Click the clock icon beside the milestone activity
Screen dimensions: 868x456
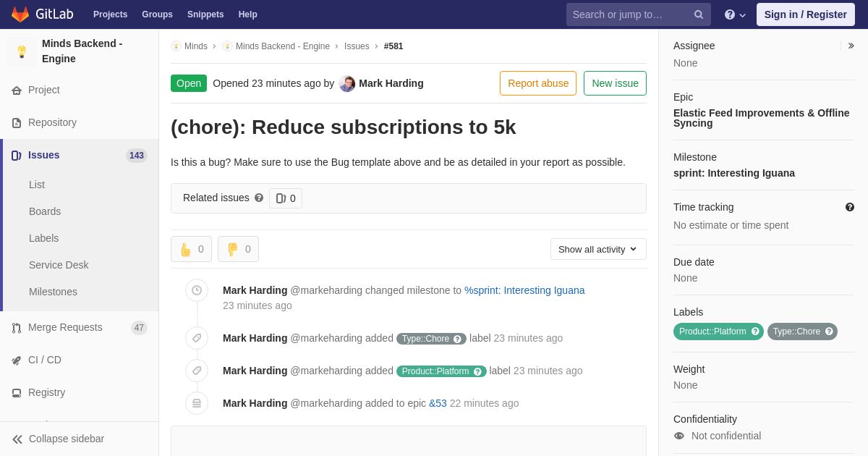point(197,291)
